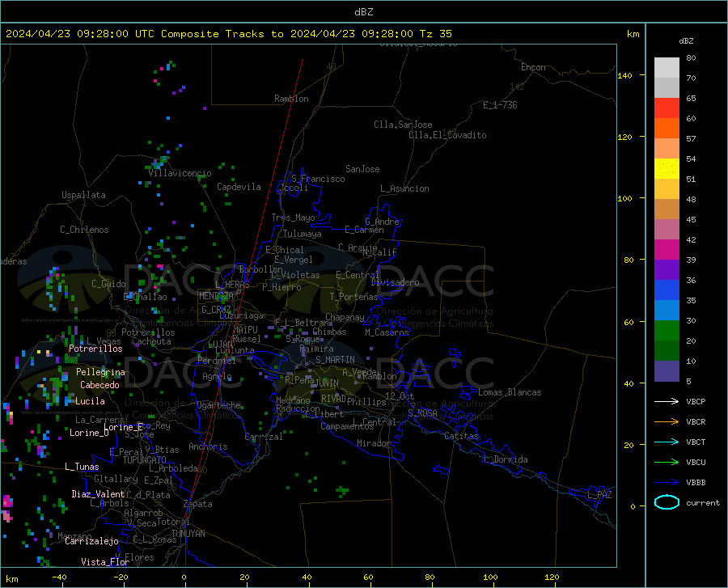Select the magenta 42 dBZ color swatch
Screen dimensions: 728x588
tap(667, 249)
